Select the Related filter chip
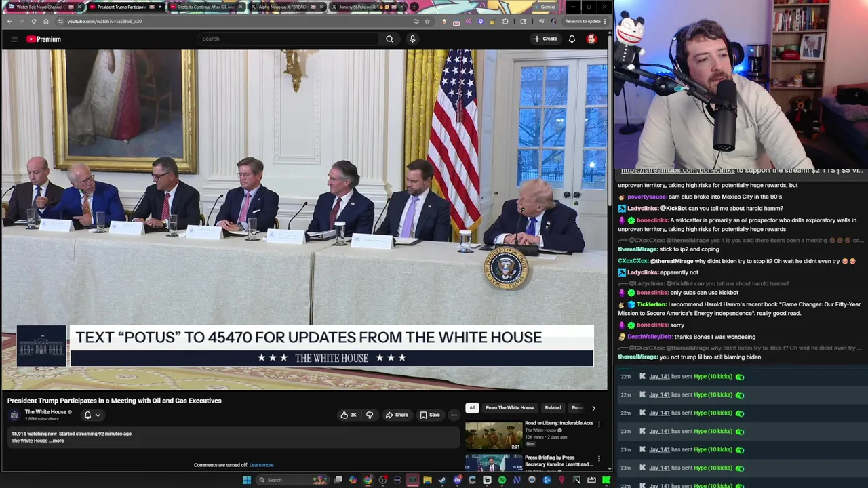This screenshot has height=488, width=868. point(553,408)
